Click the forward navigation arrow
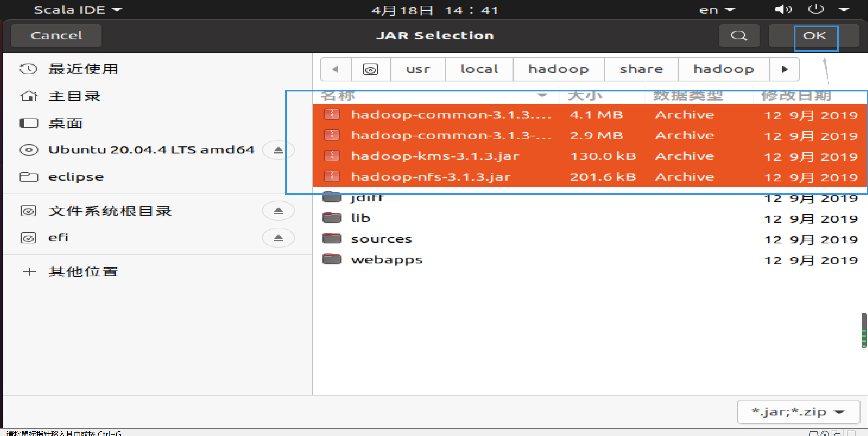Viewport: 868px width, 436px height. (785, 69)
